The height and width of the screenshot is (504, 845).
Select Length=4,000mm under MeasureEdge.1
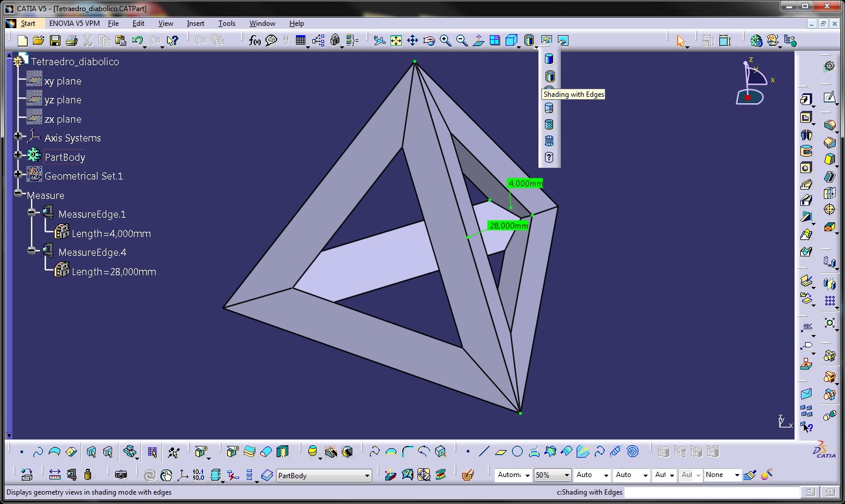(111, 234)
